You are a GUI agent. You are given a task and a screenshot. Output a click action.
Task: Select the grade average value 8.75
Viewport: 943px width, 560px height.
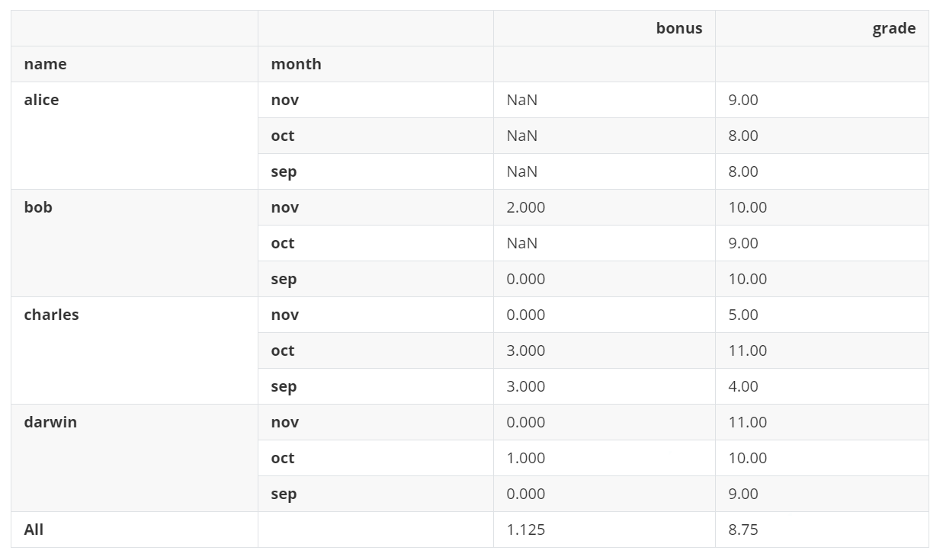click(x=743, y=530)
